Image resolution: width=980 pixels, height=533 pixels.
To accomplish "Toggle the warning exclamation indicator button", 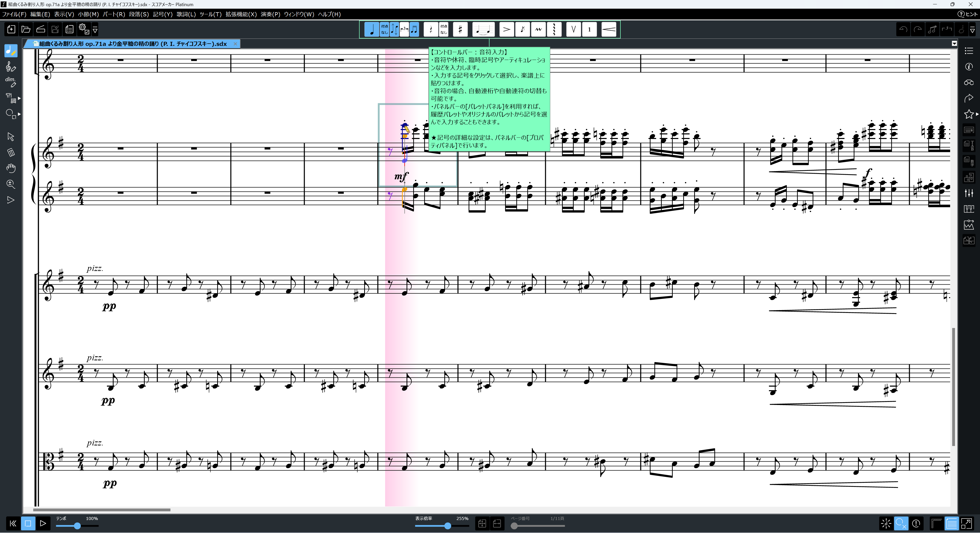I will click(916, 524).
